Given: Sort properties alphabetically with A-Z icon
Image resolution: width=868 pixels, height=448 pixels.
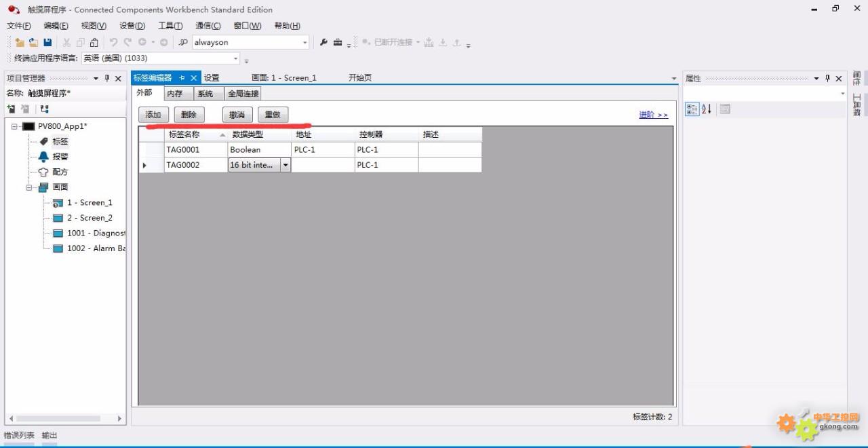Looking at the screenshot, I should [706, 109].
